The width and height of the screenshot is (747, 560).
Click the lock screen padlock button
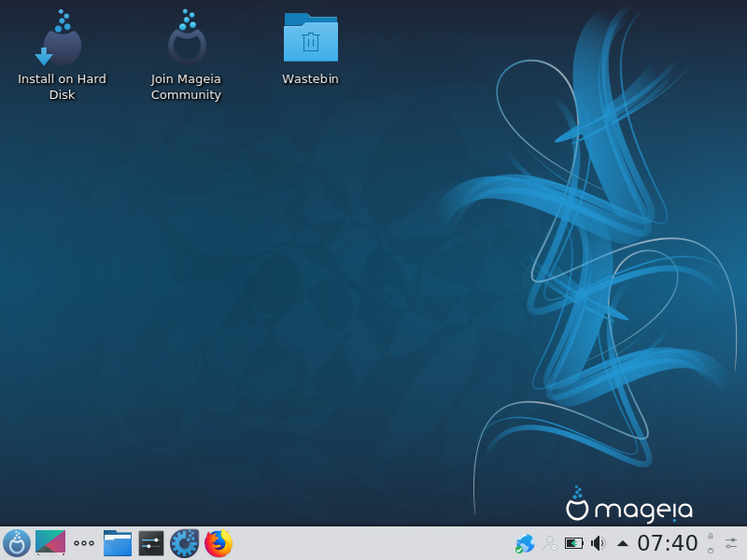711,536
